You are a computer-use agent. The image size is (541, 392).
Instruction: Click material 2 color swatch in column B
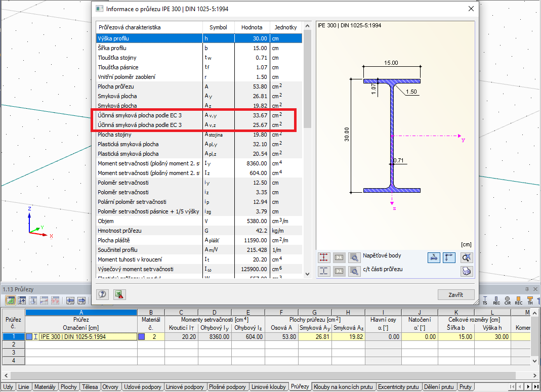142,337
